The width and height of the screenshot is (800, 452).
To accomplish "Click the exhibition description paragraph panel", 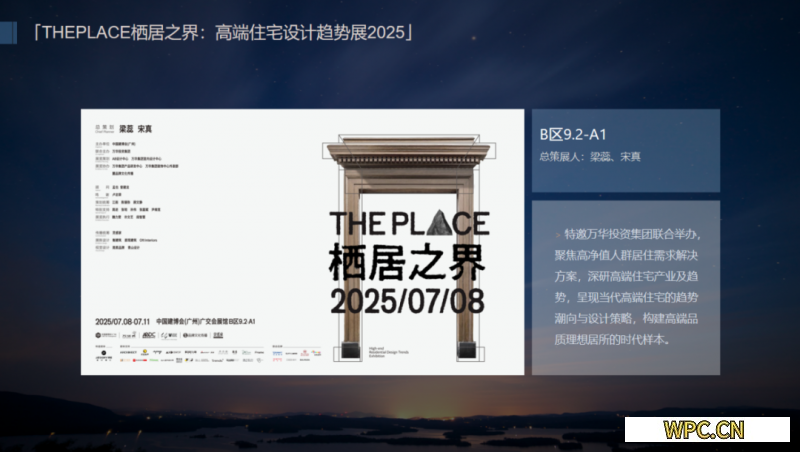I will 625,288.
